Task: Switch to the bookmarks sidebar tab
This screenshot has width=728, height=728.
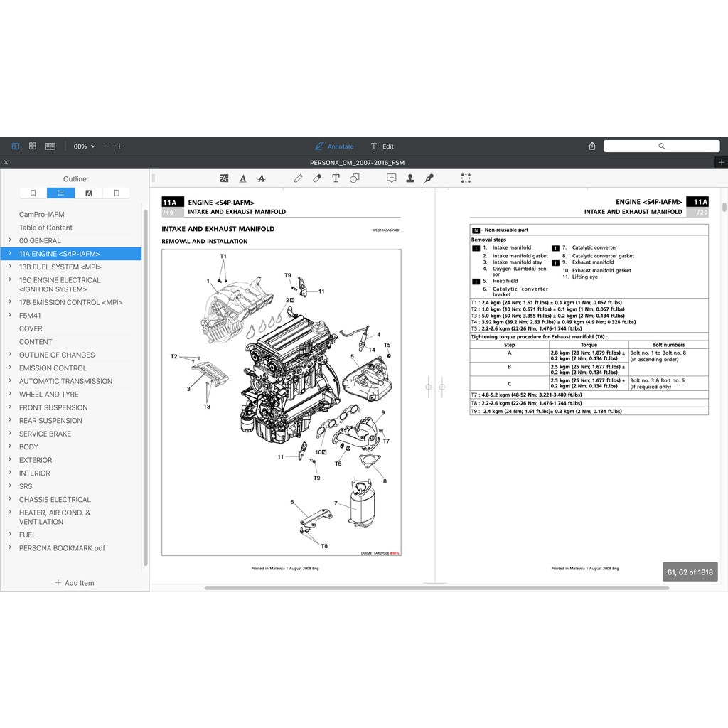Action: pyautogui.click(x=33, y=193)
